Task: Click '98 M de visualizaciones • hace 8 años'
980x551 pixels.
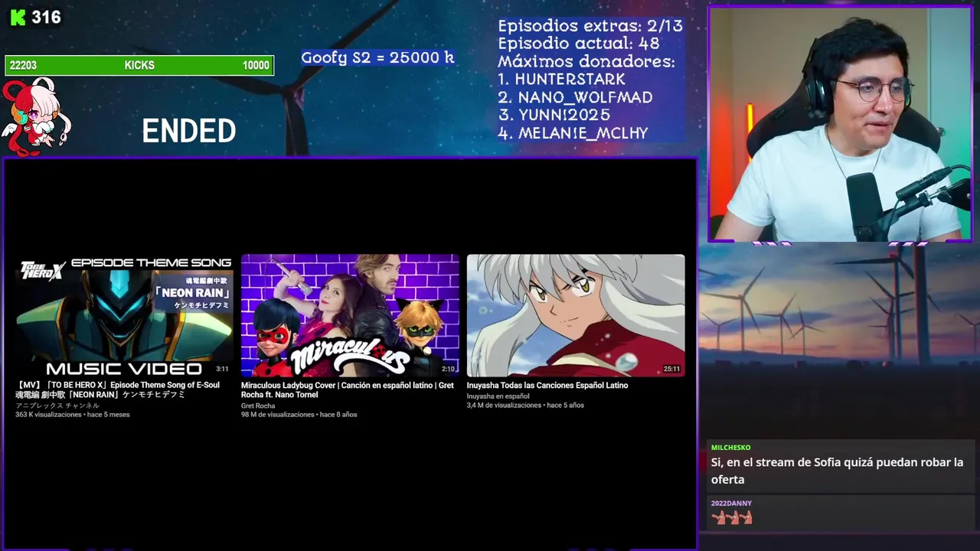Action: [299, 415]
